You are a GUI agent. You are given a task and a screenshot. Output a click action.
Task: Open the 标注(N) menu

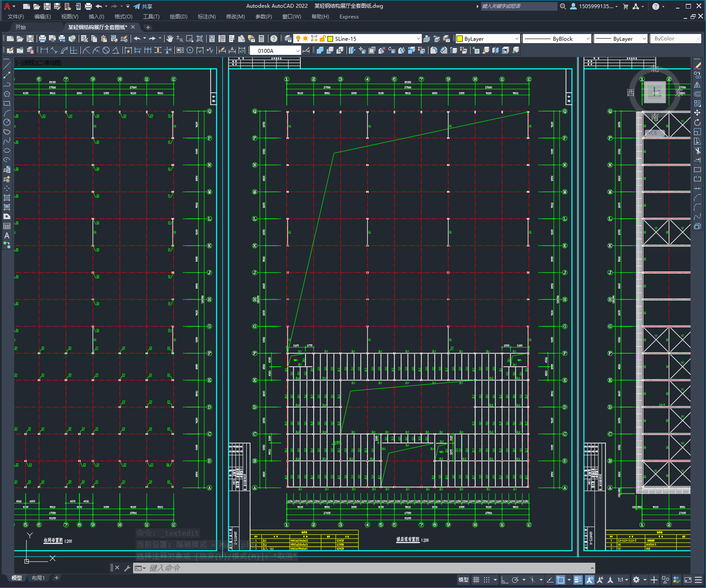click(x=206, y=17)
